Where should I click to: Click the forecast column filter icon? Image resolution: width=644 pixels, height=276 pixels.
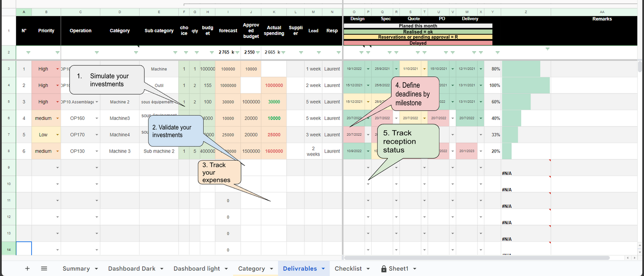[x=238, y=53]
